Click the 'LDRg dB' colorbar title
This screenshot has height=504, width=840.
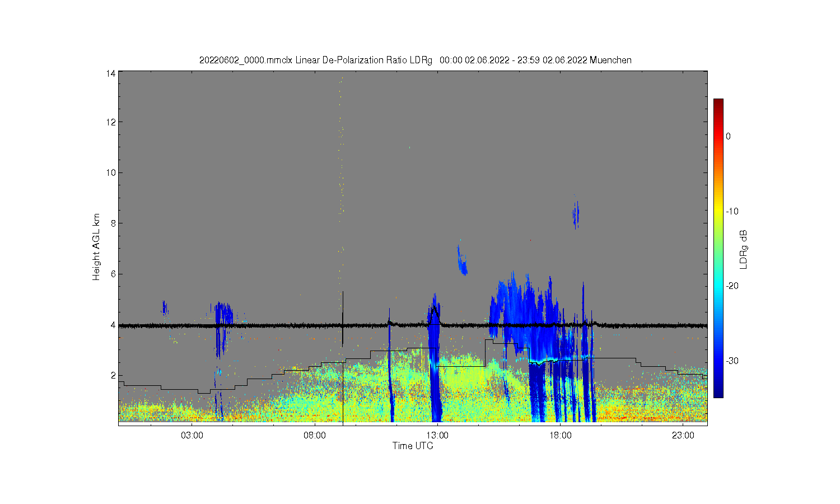[x=744, y=249]
